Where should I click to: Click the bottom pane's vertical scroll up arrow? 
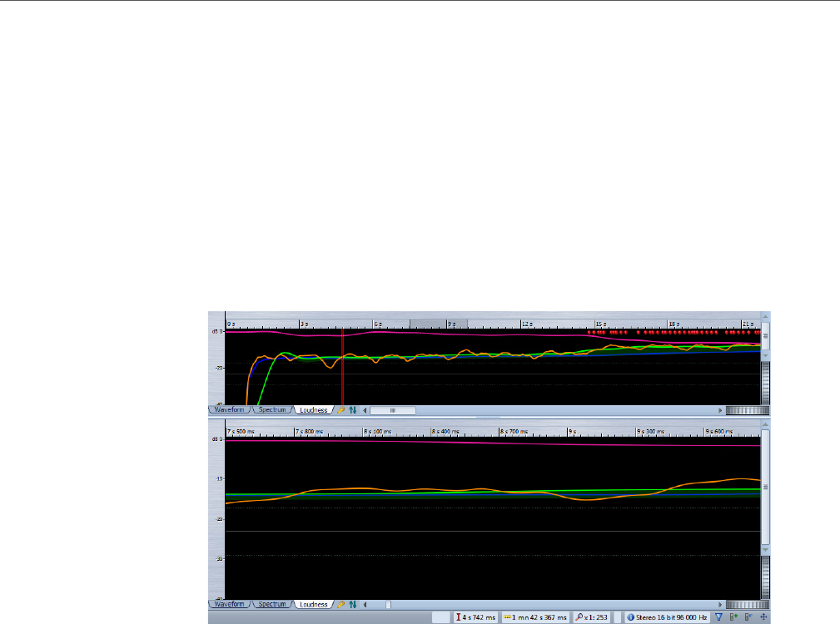point(766,424)
